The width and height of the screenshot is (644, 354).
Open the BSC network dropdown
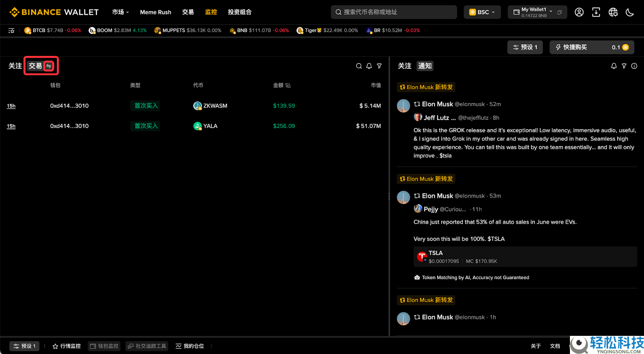coord(482,12)
